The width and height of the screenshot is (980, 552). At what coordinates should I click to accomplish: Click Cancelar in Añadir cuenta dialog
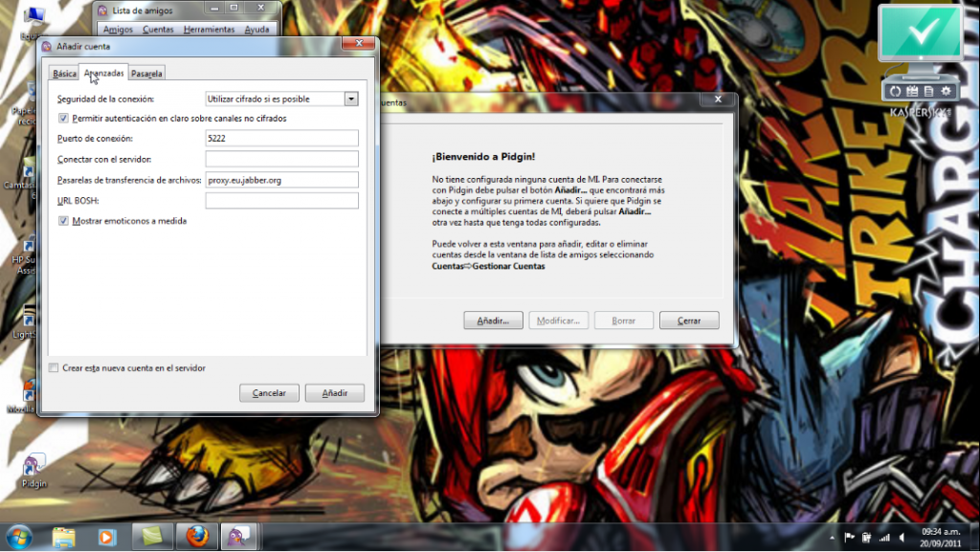click(x=269, y=393)
